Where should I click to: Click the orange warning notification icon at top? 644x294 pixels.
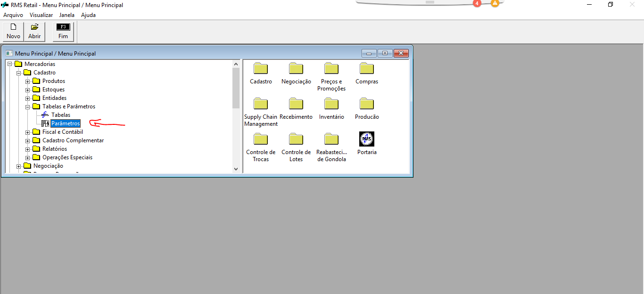point(495,3)
